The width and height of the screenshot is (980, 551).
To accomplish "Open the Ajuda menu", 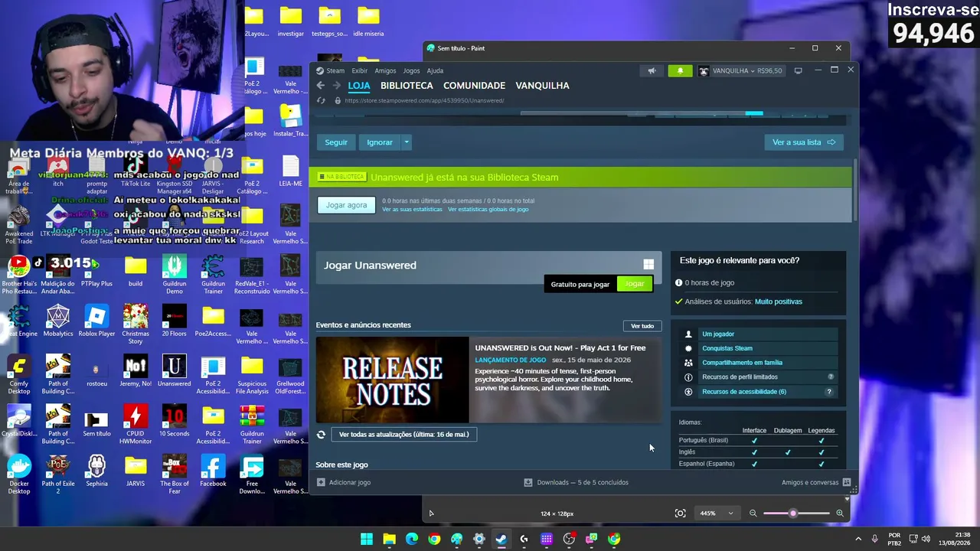I will coord(435,71).
